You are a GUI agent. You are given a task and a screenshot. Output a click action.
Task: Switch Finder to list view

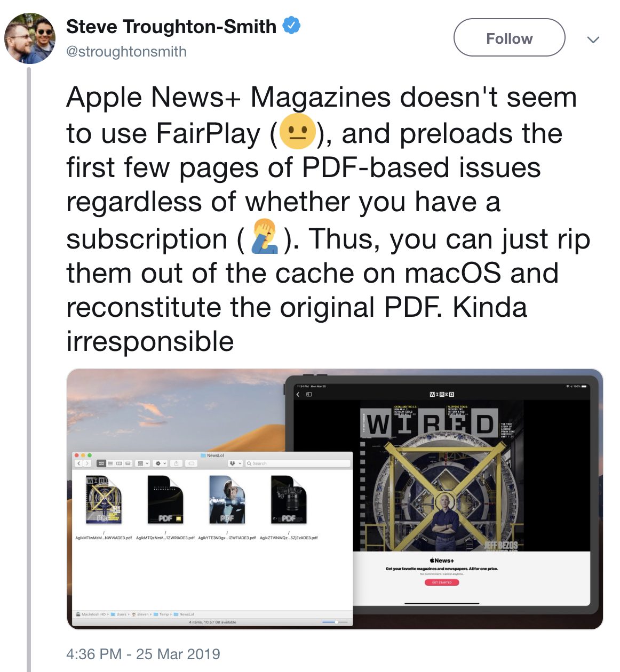pyautogui.click(x=110, y=463)
